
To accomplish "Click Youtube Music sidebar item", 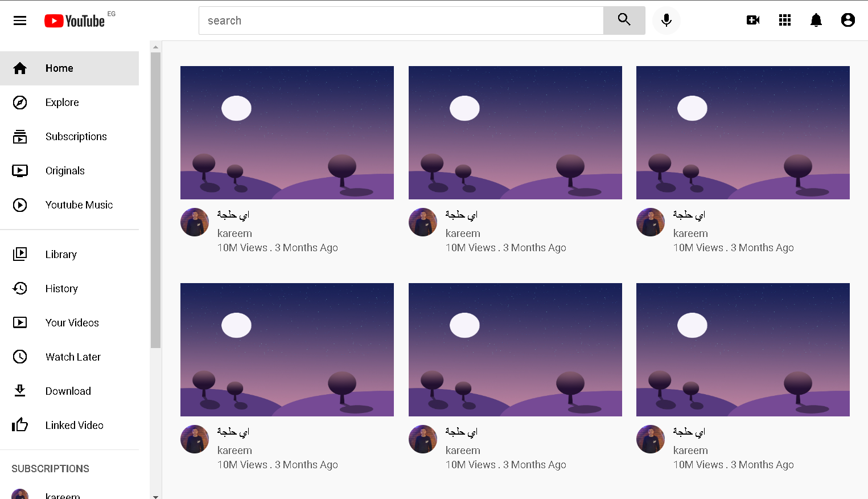I will [69, 205].
